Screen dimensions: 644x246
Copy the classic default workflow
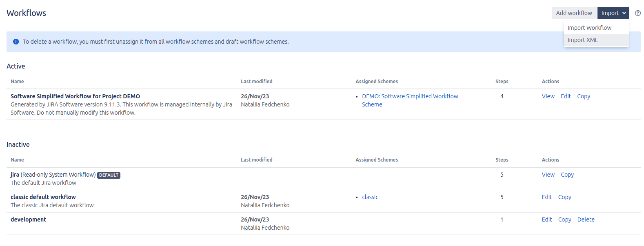(x=565, y=197)
